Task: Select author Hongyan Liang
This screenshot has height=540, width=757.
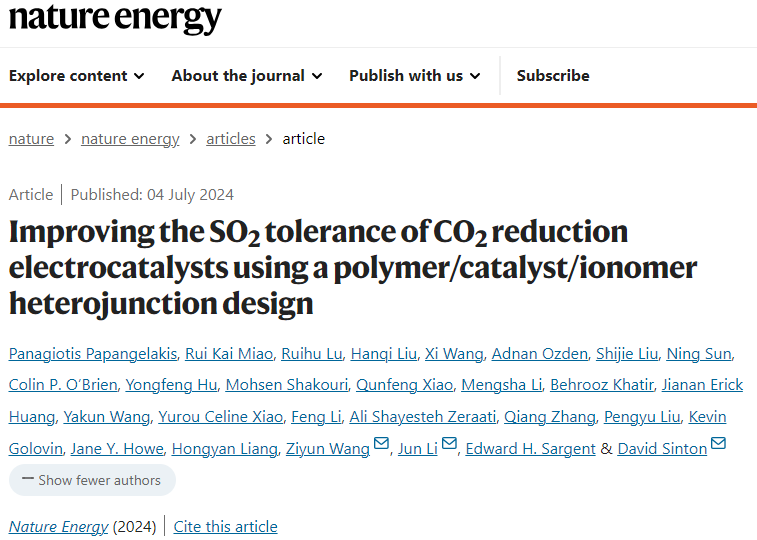Action: (224, 449)
